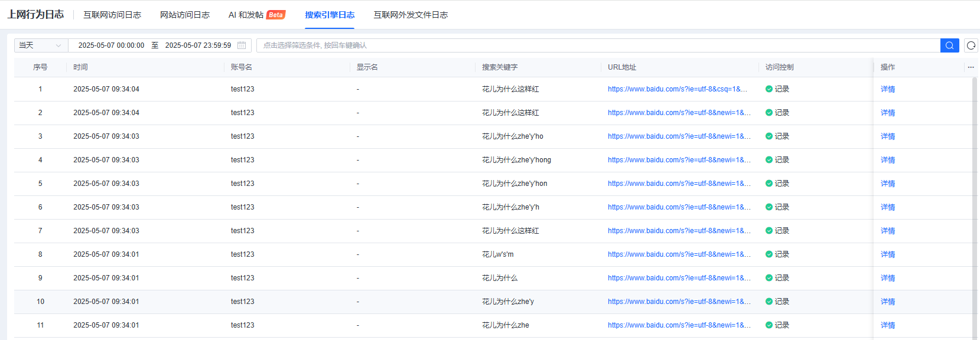The width and height of the screenshot is (980, 340).
Task: Click the 账号名 column header
Action: (242, 67)
